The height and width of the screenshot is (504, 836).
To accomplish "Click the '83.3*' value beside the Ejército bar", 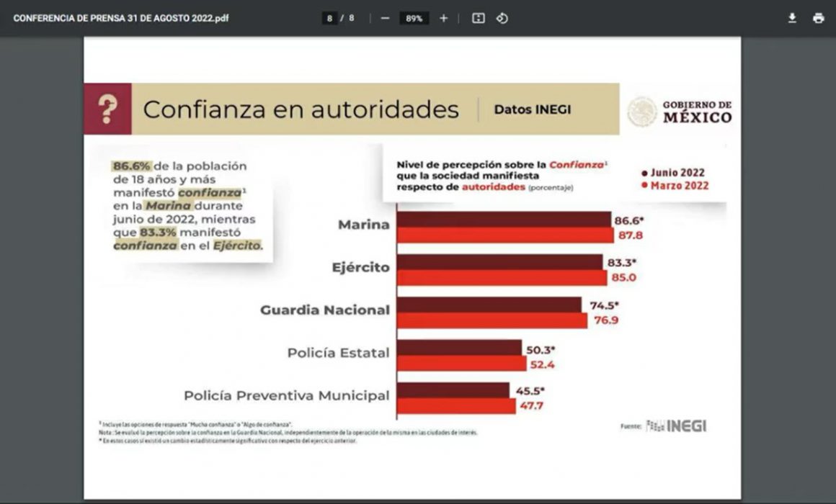I will [x=622, y=263].
